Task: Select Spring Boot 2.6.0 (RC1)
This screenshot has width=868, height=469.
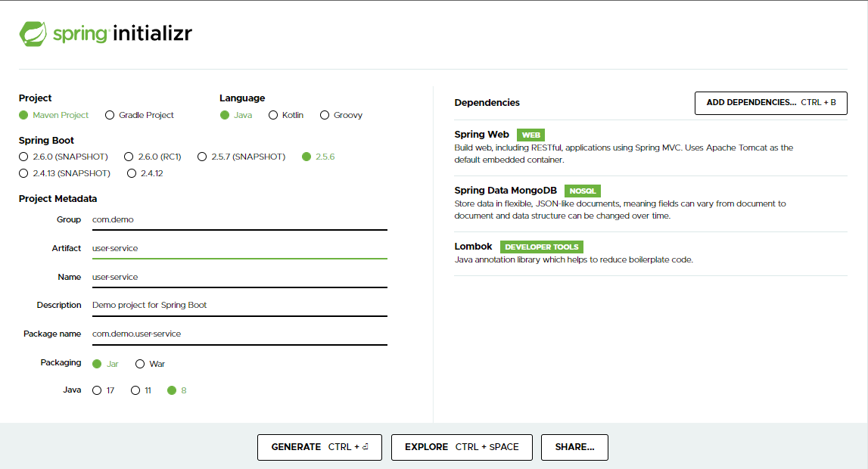Action: tap(128, 157)
